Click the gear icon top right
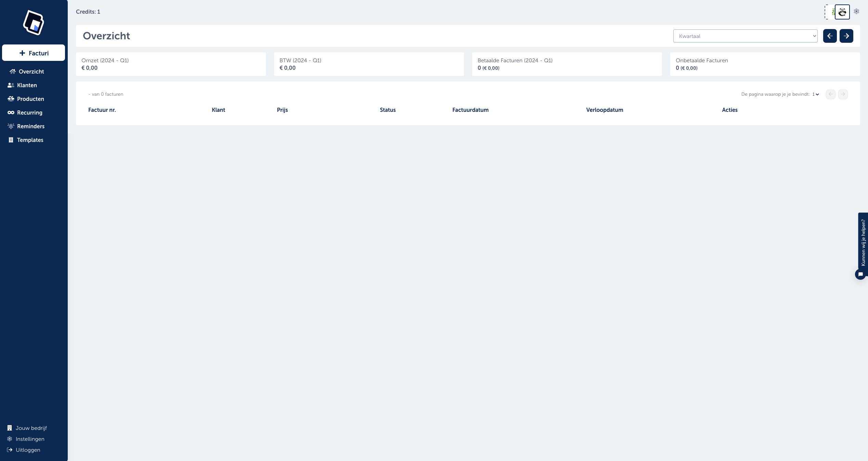The width and height of the screenshot is (868, 461). tap(856, 11)
